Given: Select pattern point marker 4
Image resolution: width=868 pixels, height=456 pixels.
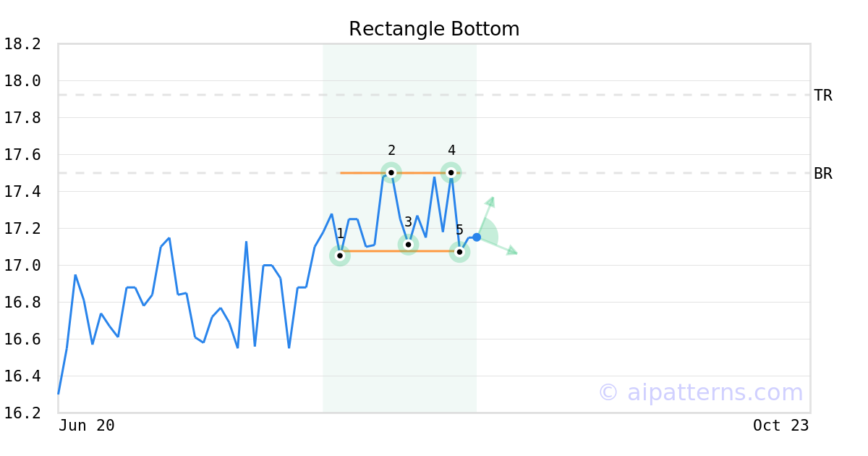Looking at the screenshot, I should pyautogui.click(x=451, y=172).
